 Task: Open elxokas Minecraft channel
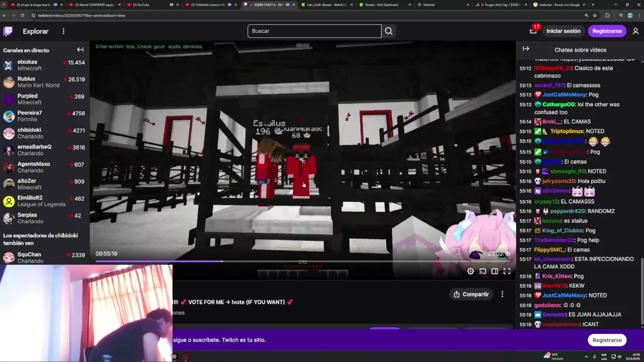point(44,65)
